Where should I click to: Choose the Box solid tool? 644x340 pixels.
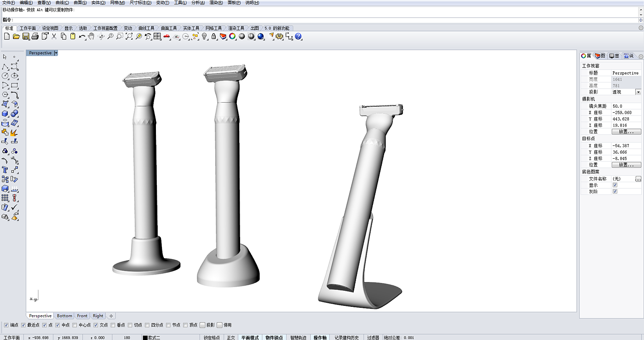point(5,114)
